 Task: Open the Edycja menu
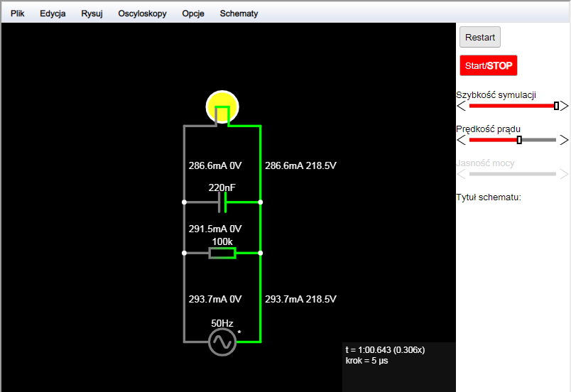pyautogui.click(x=53, y=13)
